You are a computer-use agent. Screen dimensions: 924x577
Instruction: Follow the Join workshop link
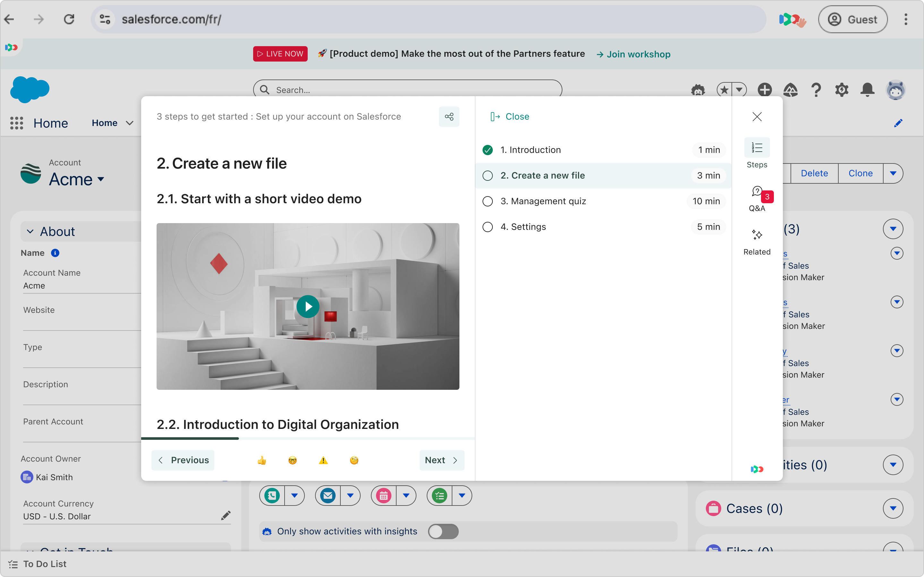(634, 54)
